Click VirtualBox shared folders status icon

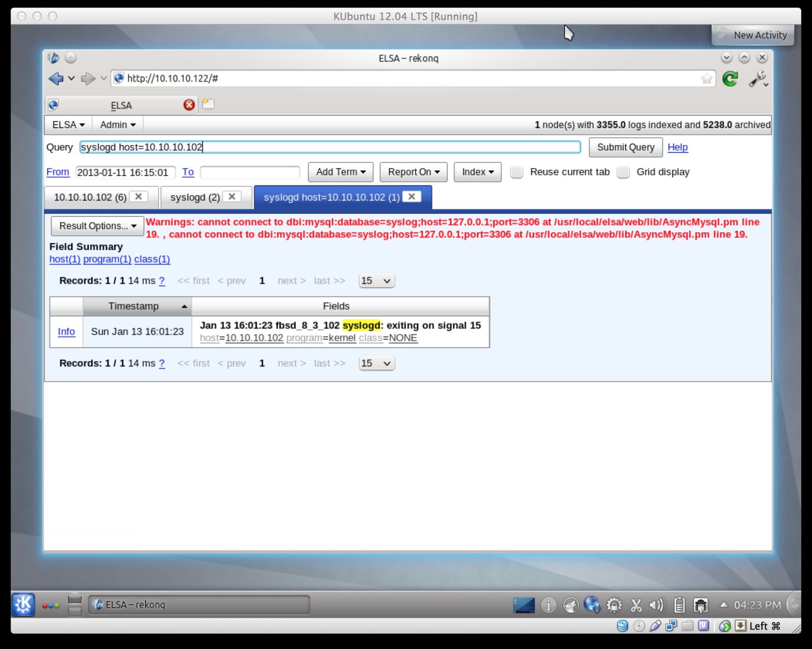[687, 626]
